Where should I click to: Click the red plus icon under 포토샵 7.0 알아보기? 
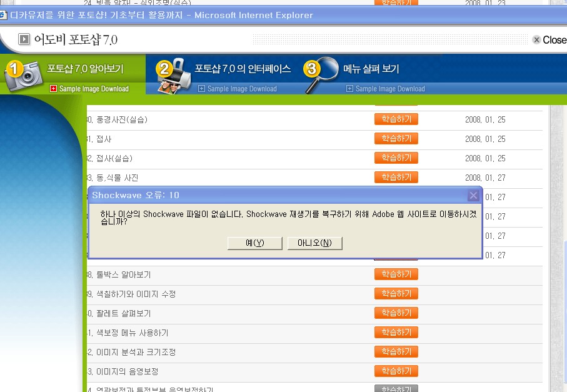click(53, 89)
